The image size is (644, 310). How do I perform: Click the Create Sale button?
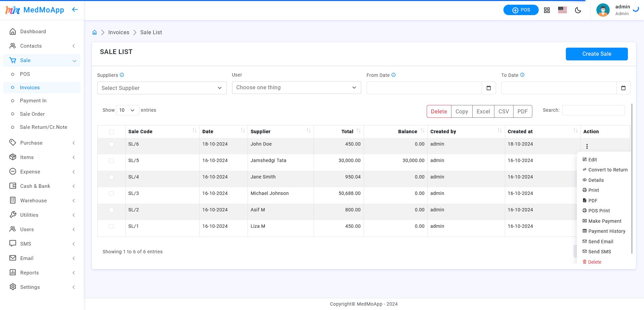coord(597,54)
